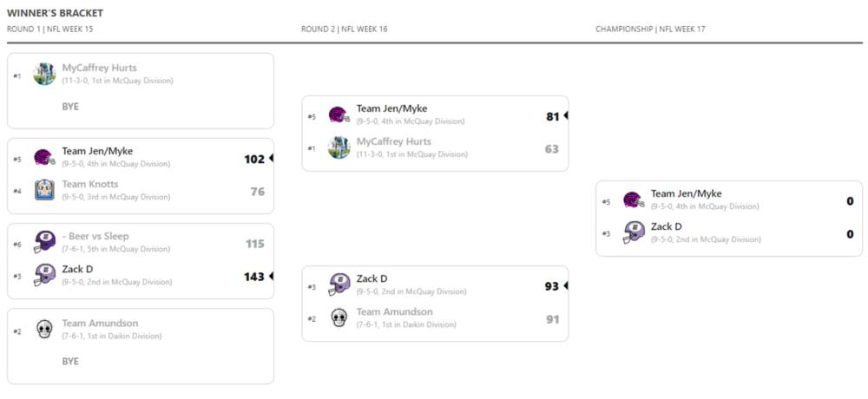Click Team Jen/Myke name in Championship matchup
The width and height of the screenshot is (868, 399).
click(x=686, y=194)
